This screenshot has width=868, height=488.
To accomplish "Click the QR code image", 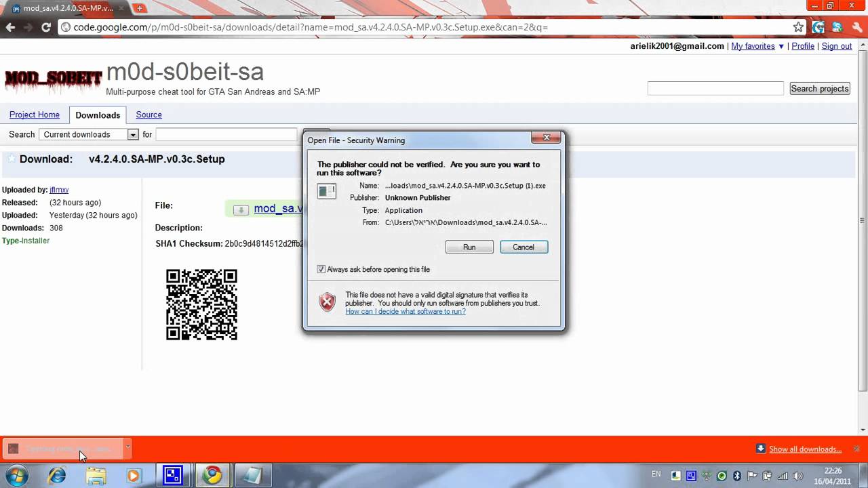I will click(201, 304).
